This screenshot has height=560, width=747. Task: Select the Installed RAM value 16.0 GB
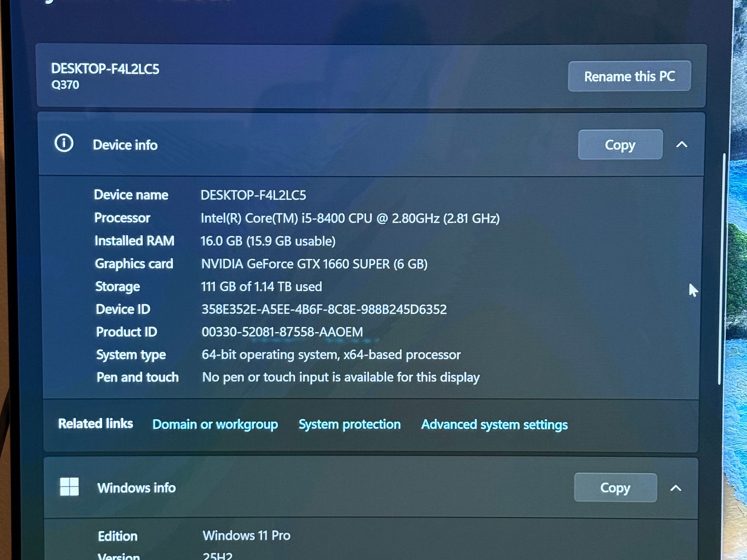[x=268, y=241]
